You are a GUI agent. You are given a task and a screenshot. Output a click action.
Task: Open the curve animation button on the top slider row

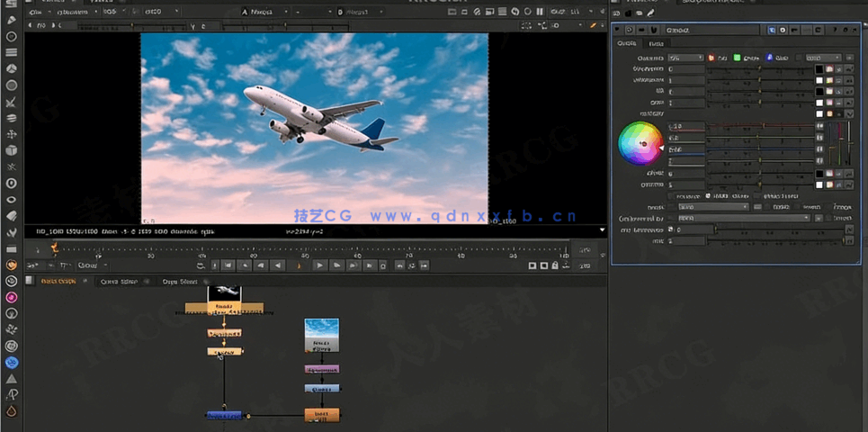848,69
